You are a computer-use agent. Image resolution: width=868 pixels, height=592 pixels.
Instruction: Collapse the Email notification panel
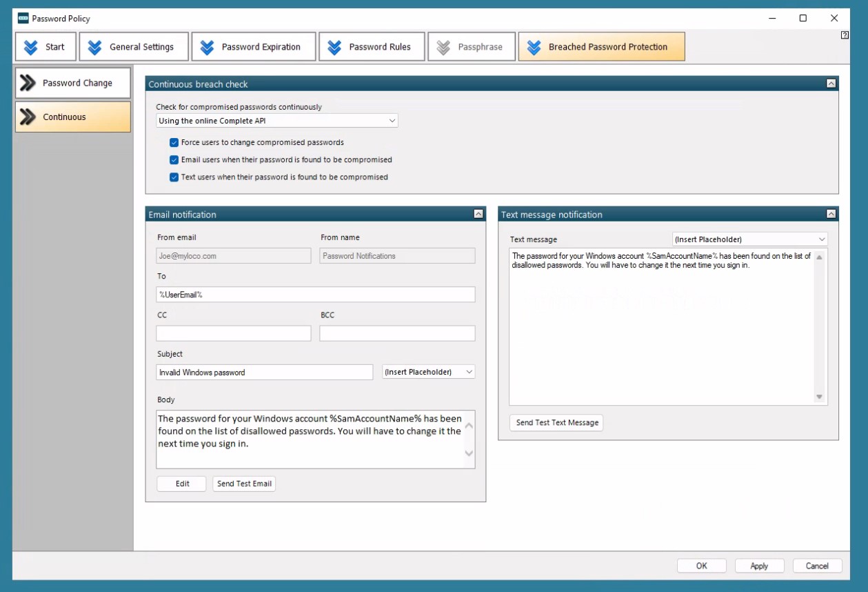[x=478, y=214]
